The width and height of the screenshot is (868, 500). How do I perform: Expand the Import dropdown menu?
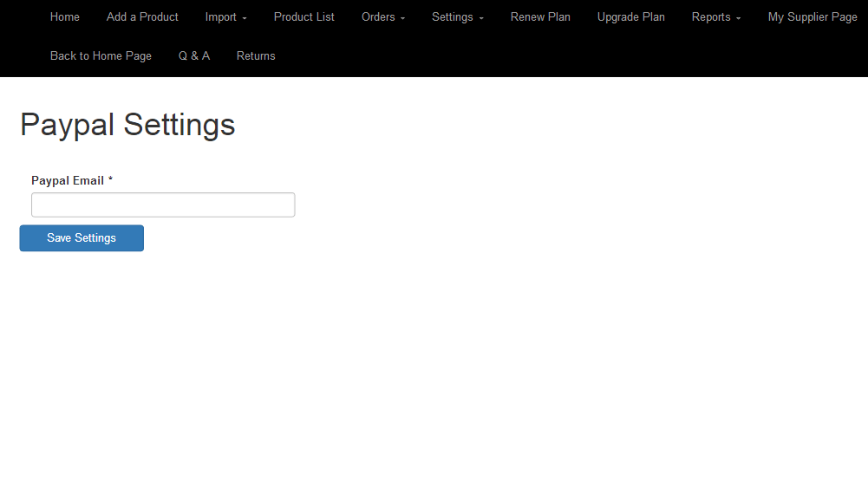click(225, 16)
